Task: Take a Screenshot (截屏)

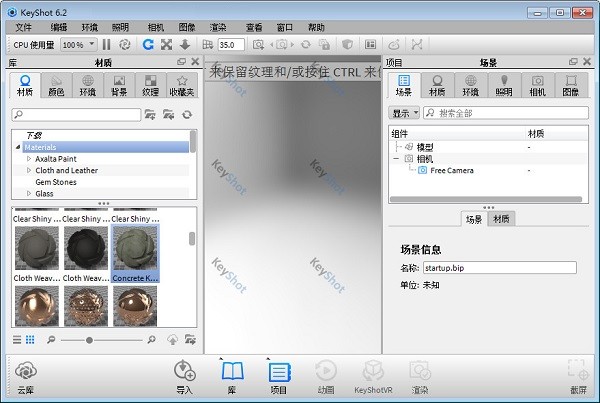Action: (x=578, y=377)
